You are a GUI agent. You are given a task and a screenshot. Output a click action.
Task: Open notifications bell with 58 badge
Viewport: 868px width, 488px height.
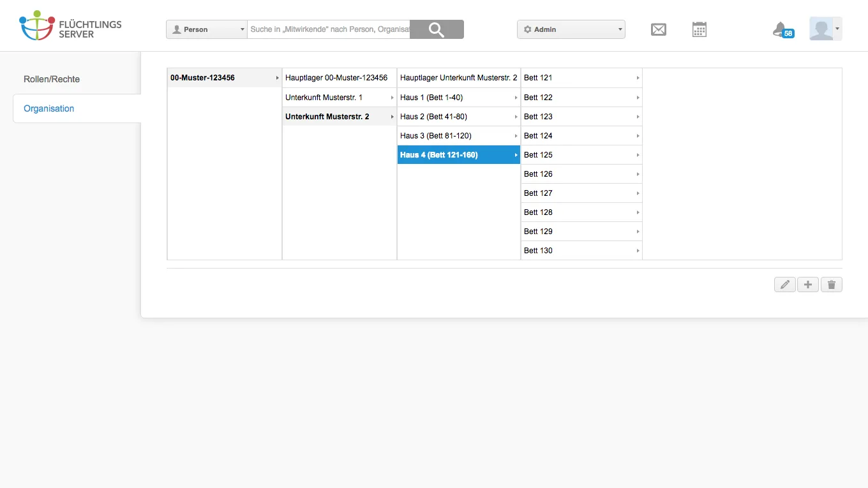(x=783, y=30)
